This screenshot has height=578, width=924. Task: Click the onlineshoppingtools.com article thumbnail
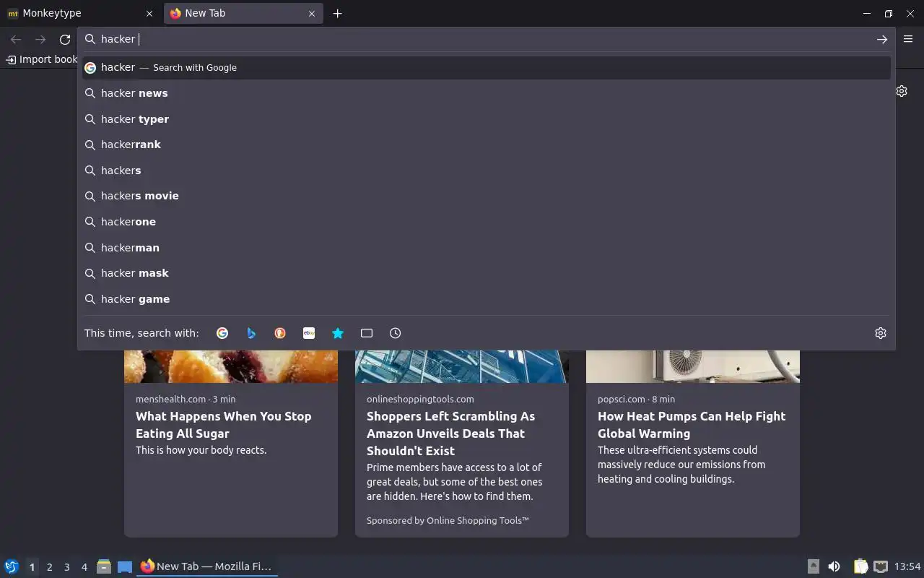(462, 366)
